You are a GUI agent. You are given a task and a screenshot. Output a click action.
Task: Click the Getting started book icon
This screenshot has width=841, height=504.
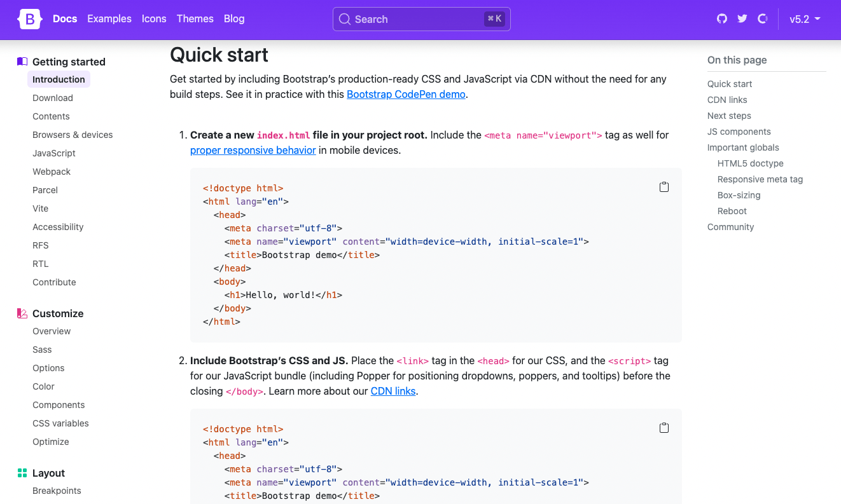point(22,62)
